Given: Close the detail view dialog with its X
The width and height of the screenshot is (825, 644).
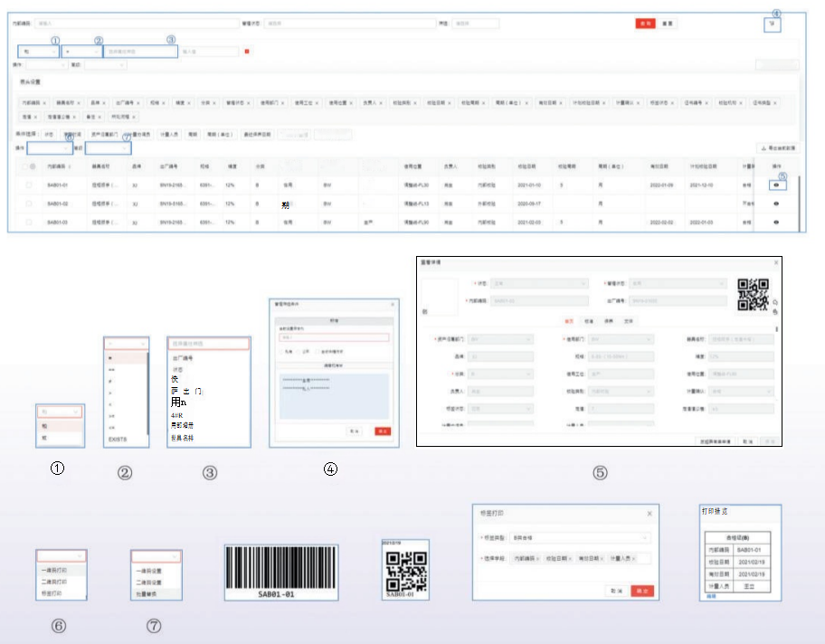Looking at the screenshot, I should point(775,262).
